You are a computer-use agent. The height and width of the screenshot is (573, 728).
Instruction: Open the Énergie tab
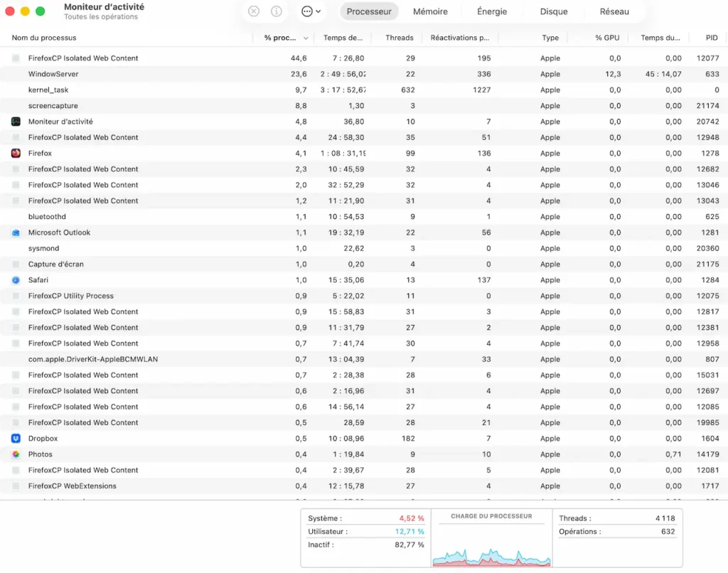click(x=491, y=11)
